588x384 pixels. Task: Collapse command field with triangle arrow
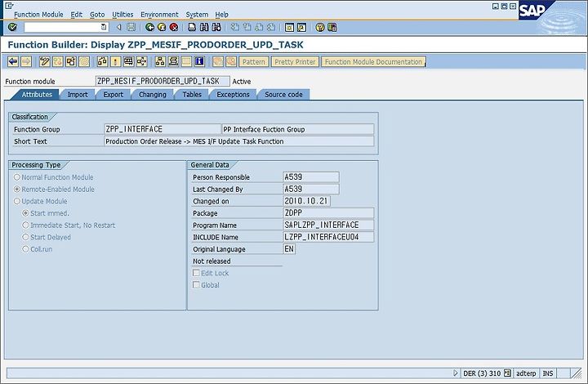119,27
